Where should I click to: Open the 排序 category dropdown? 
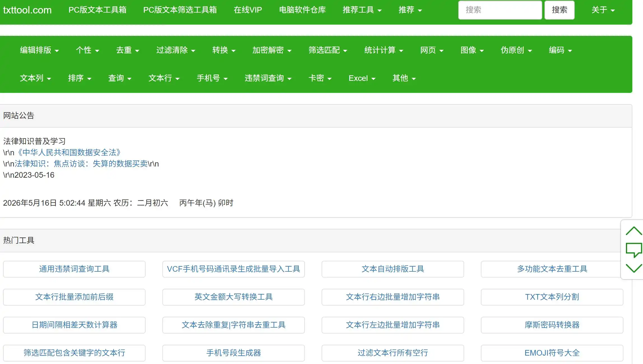[80, 78]
